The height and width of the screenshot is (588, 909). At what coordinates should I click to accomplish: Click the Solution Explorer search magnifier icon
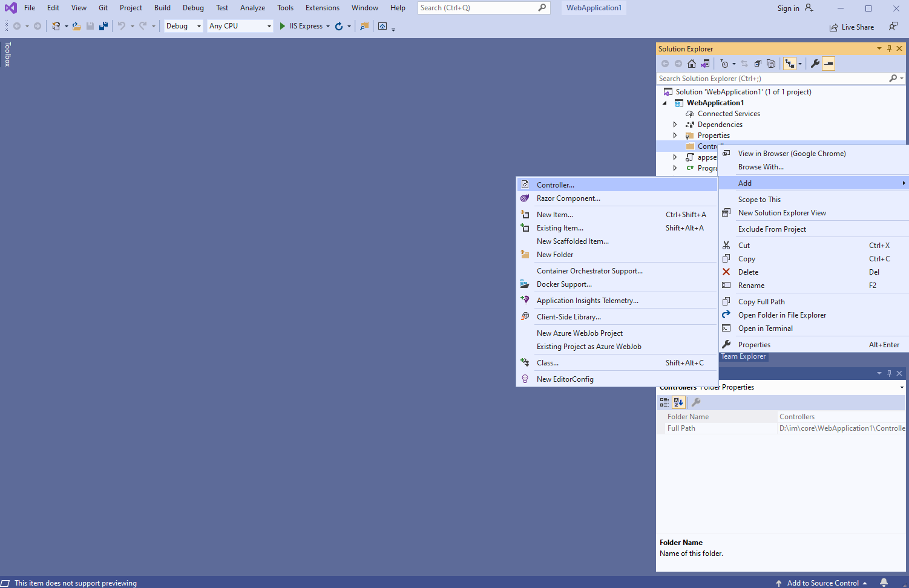coord(893,79)
